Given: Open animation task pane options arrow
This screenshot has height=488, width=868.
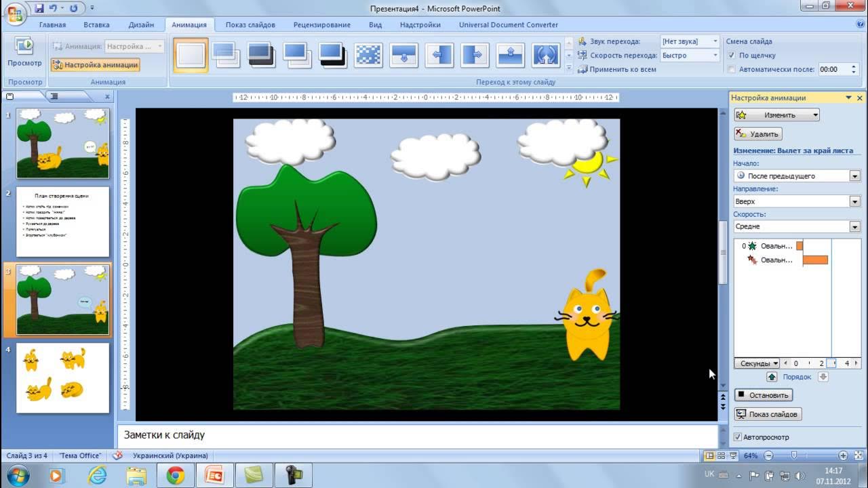Looking at the screenshot, I should (848, 98).
